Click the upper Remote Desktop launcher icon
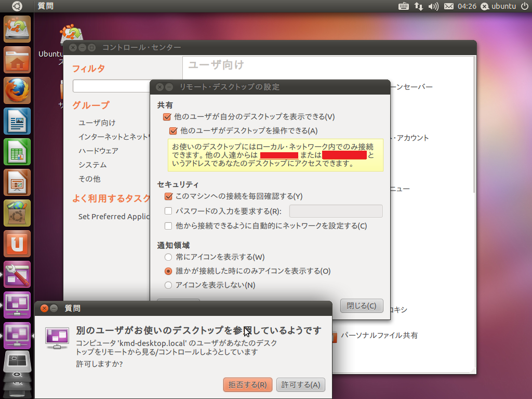 17,305
